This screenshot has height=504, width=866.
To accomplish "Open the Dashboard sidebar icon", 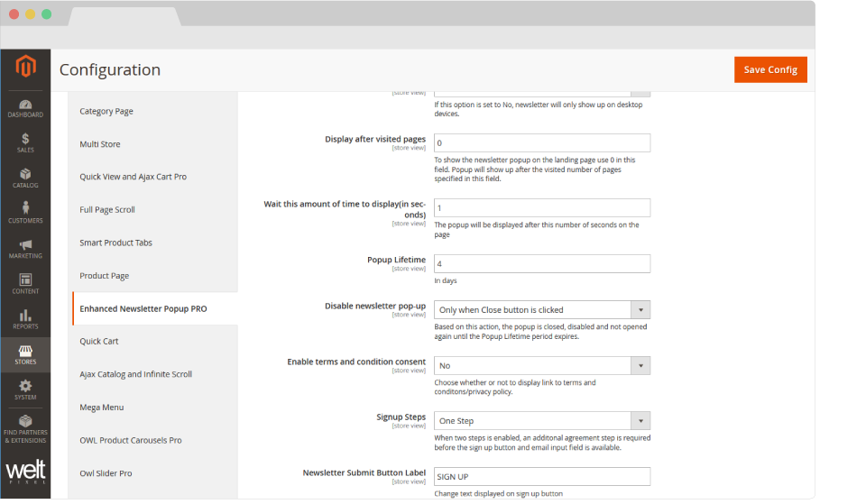I will point(25,108).
